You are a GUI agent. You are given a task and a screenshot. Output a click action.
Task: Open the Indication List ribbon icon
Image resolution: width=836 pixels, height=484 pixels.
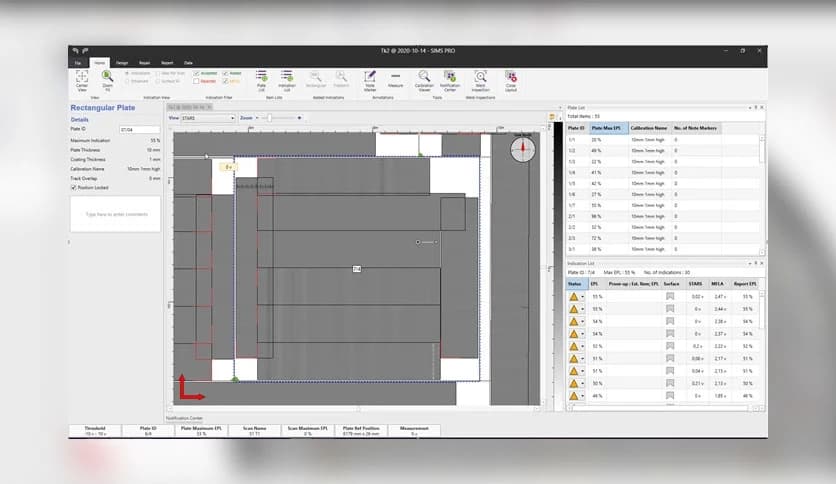[x=286, y=76]
